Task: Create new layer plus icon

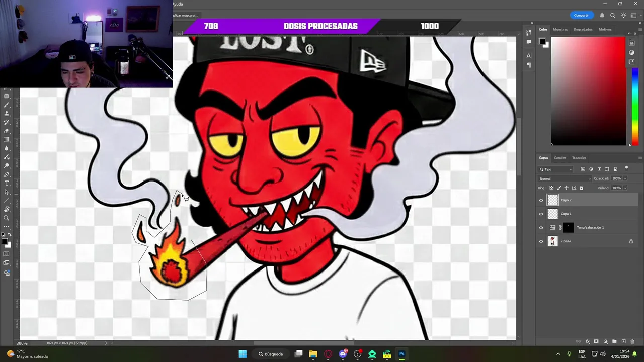Action: pos(624,341)
